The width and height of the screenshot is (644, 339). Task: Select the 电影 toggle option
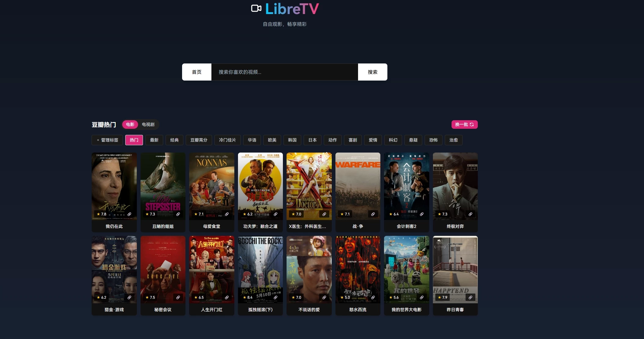pyautogui.click(x=130, y=124)
